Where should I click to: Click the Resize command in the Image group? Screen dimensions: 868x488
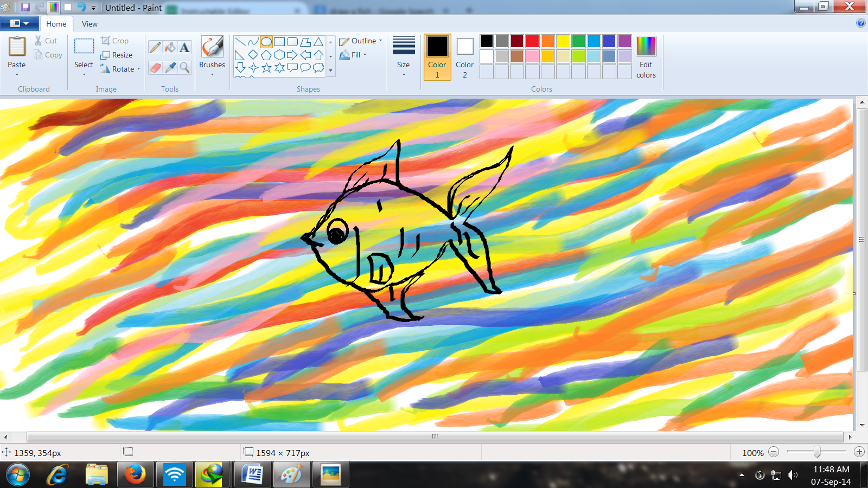click(117, 55)
